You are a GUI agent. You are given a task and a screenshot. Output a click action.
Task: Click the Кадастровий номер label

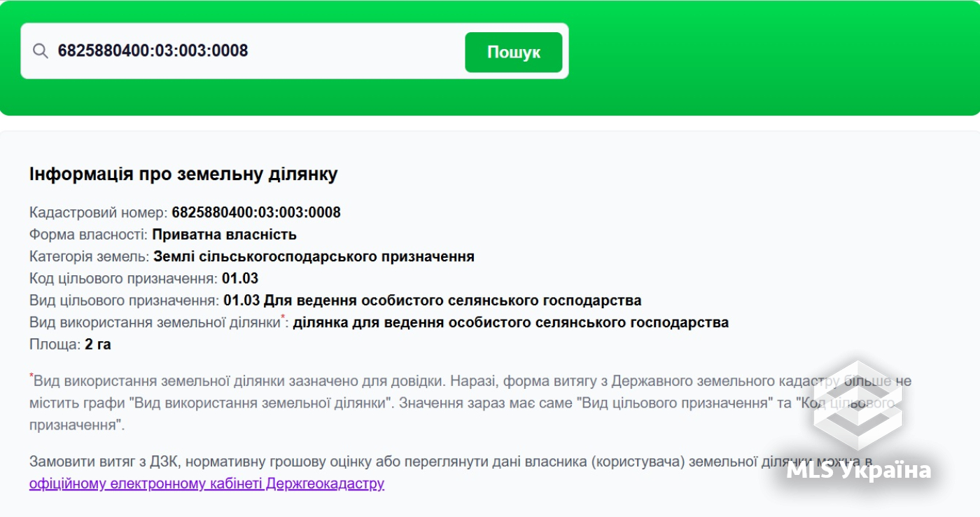tap(99, 212)
